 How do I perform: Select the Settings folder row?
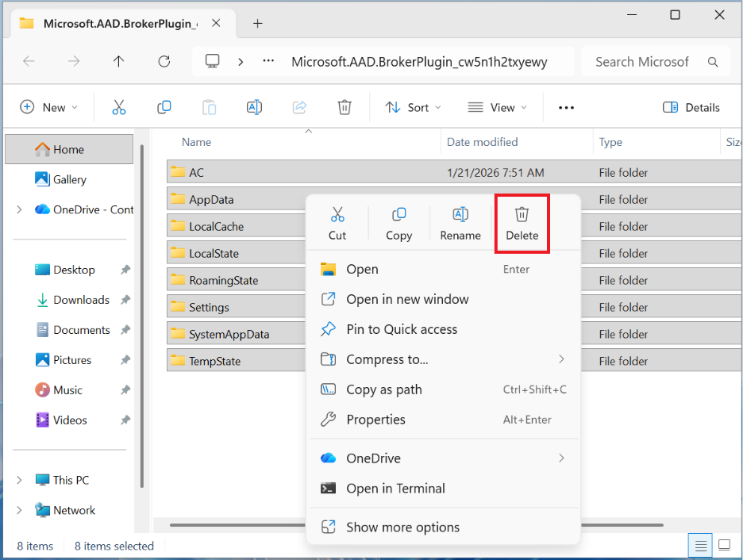coord(236,307)
